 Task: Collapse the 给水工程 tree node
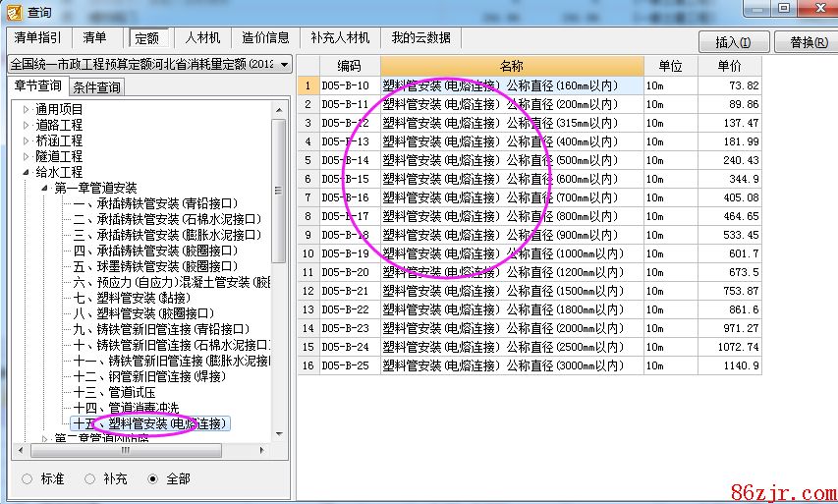pos(27,172)
